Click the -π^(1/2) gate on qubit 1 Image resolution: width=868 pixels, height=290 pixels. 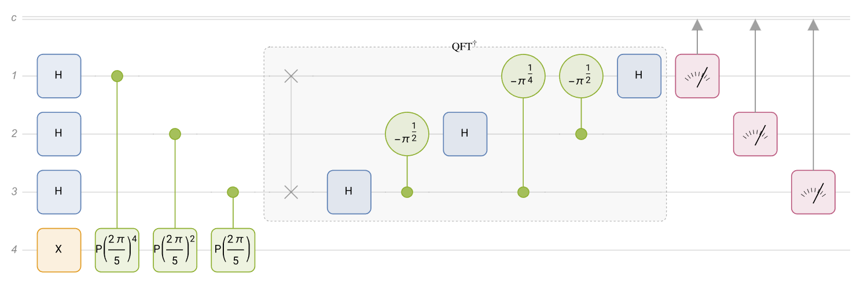[x=581, y=76]
